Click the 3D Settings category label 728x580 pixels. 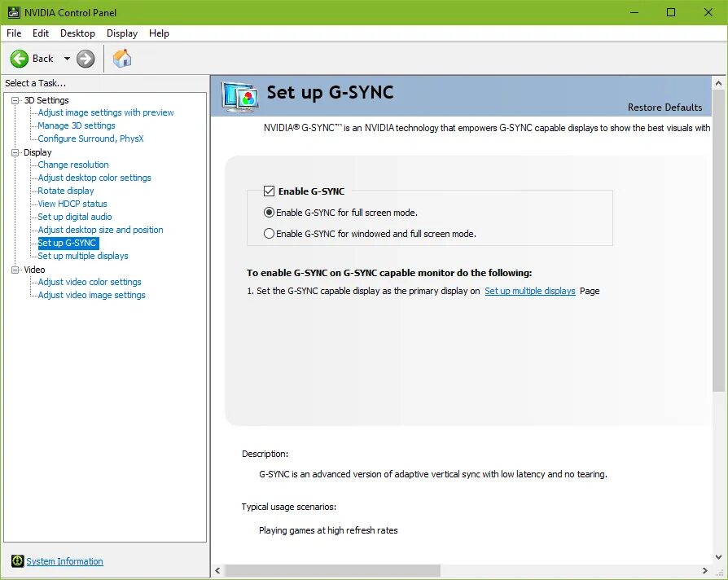tap(46, 100)
